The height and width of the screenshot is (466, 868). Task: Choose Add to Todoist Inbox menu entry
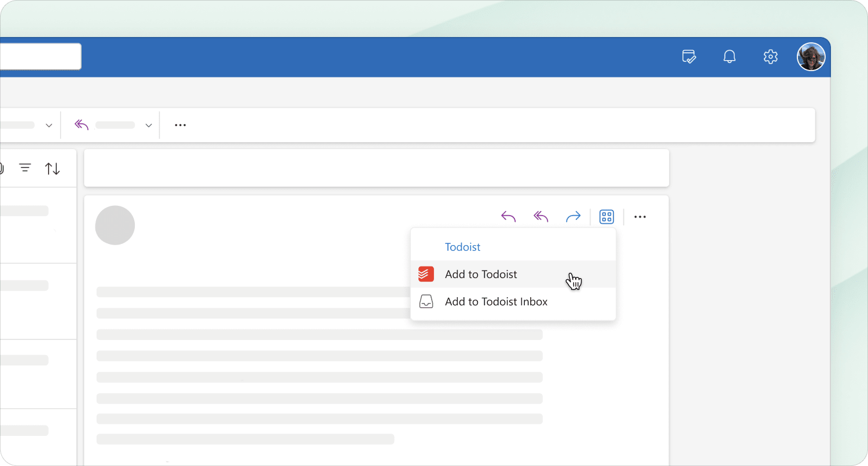coord(513,301)
